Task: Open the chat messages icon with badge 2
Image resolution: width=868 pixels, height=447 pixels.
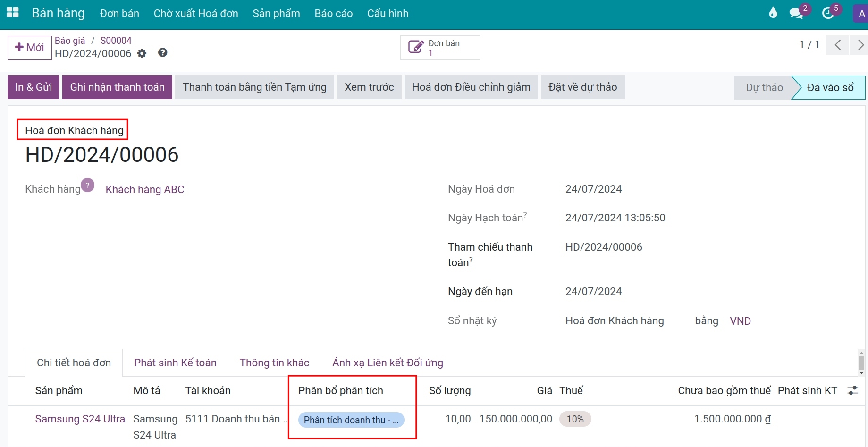Action: click(x=796, y=13)
